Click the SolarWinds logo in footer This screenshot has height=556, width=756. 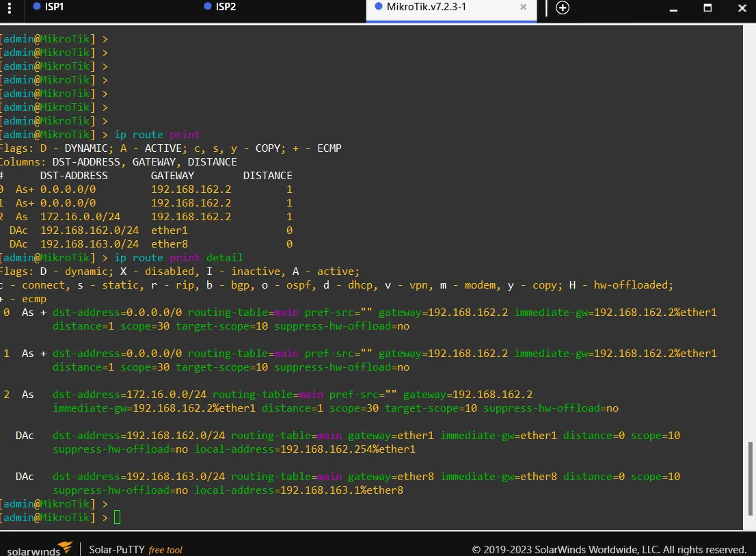tap(40, 548)
